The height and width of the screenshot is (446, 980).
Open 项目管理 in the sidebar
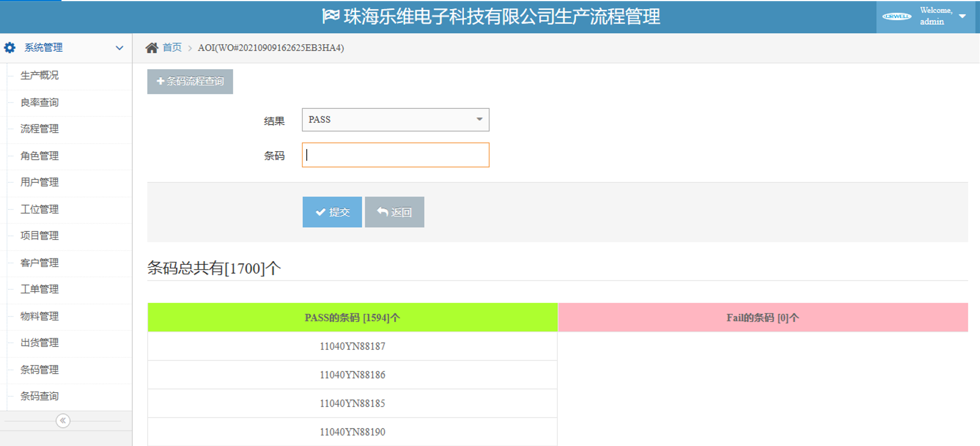(x=40, y=236)
